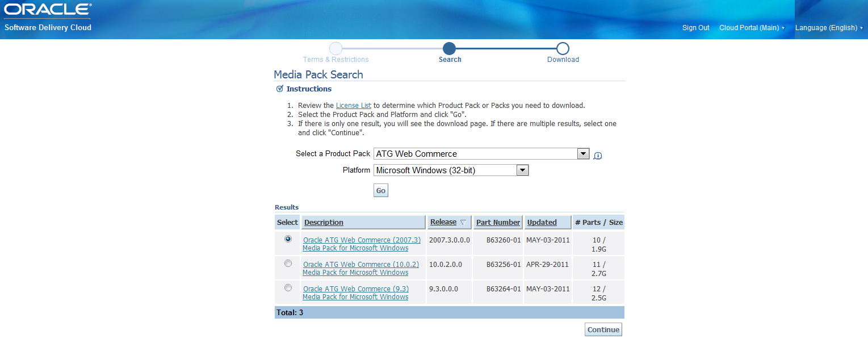The width and height of the screenshot is (868, 347).
Task: Click release value 9.3.0.0.0
Action: tap(444, 289)
